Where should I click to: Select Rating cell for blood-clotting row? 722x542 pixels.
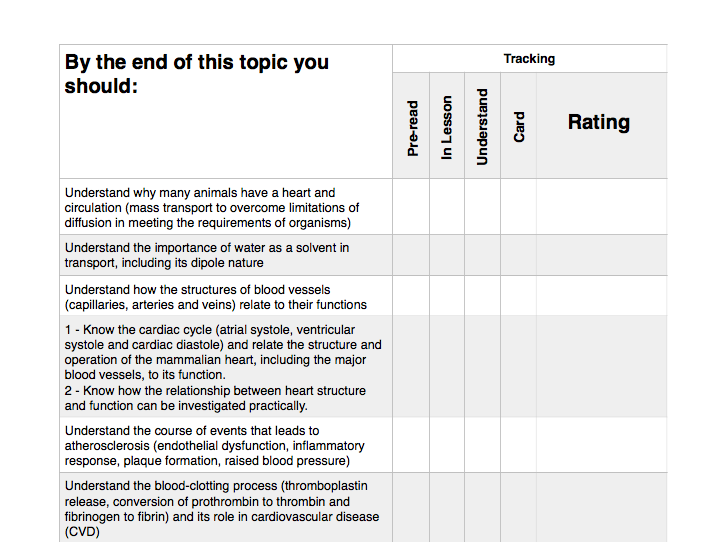[x=601, y=507]
